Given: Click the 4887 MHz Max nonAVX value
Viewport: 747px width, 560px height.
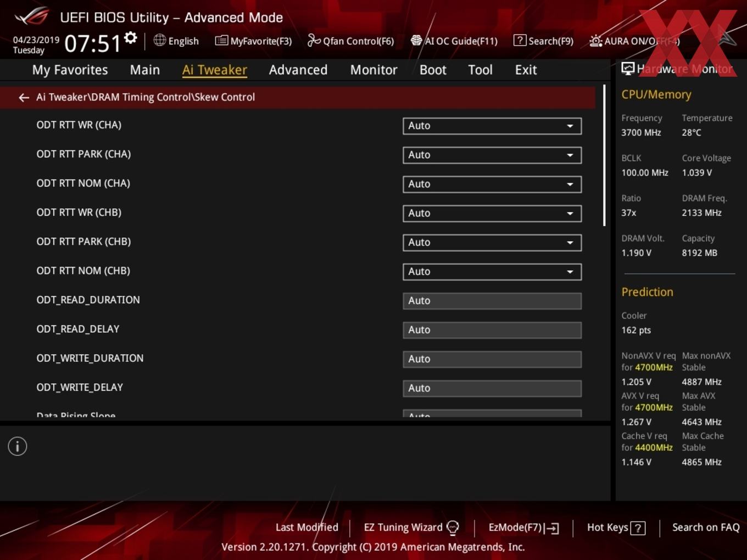Looking at the screenshot, I should pyautogui.click(x=701, y=382).
